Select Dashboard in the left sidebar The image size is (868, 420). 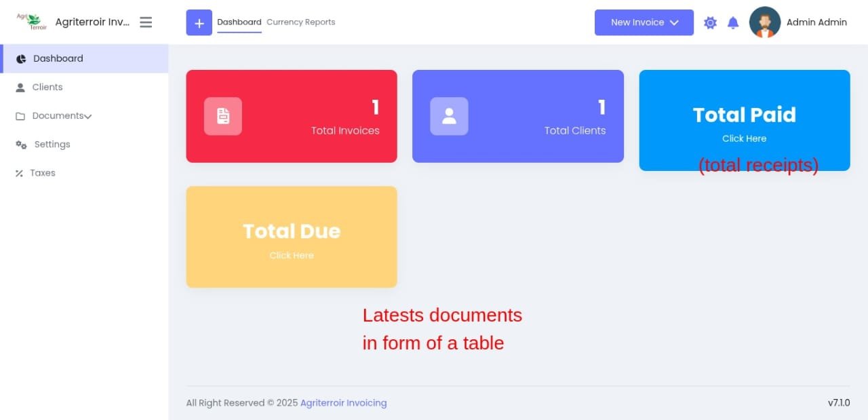pyautogui.click(x=58, y=59)
